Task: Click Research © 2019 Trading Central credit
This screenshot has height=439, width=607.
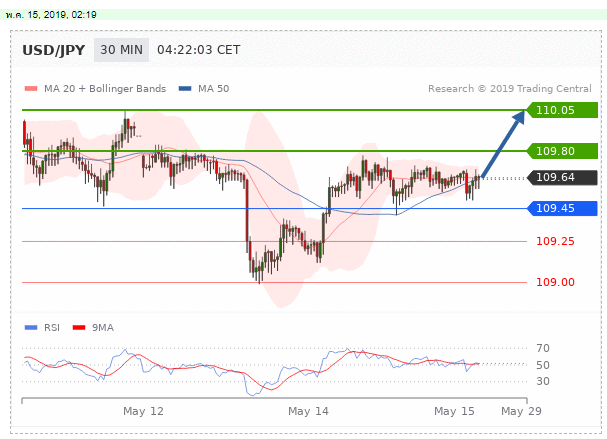Action: 510,89
